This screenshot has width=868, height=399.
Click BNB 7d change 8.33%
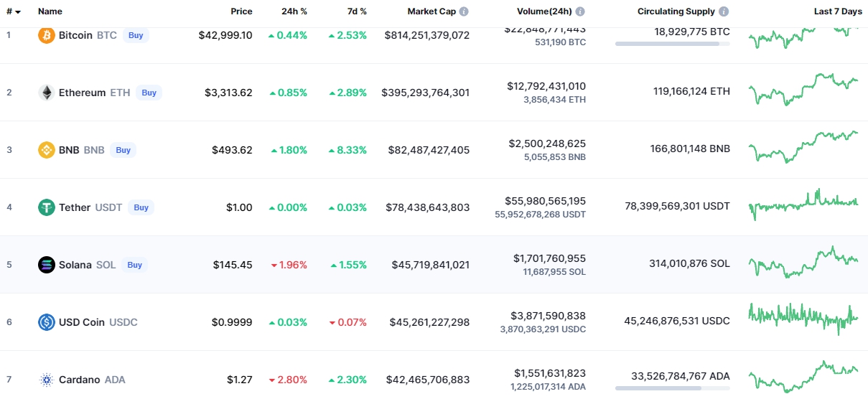click(347, 150)
